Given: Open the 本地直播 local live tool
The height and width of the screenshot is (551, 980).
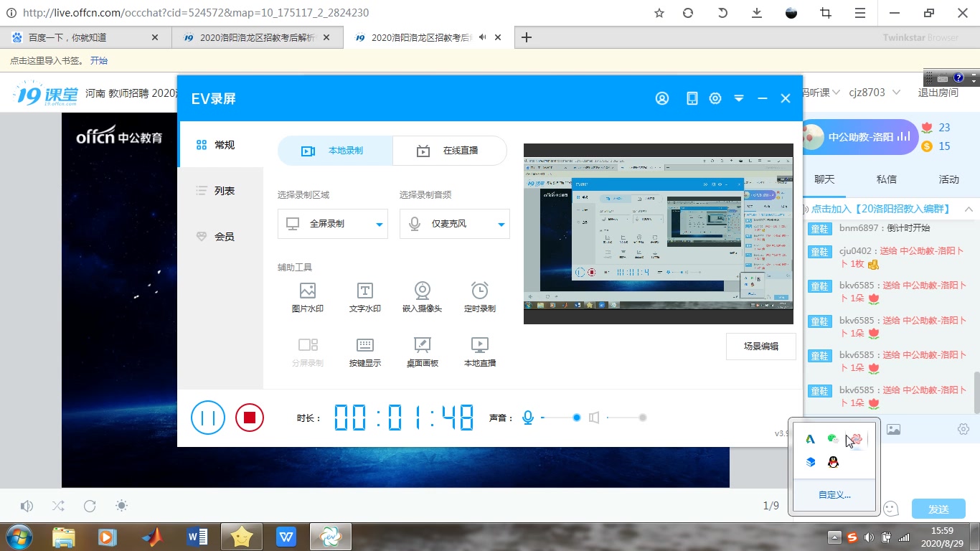Looking at the screenshot, I should coord(479,352).
